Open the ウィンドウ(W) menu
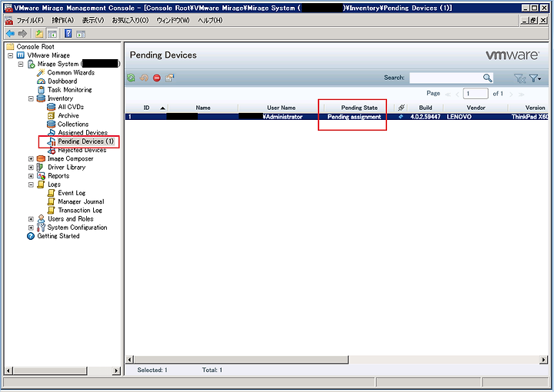The height and width of the screenshot is (392, 554). tap(173, 20)
